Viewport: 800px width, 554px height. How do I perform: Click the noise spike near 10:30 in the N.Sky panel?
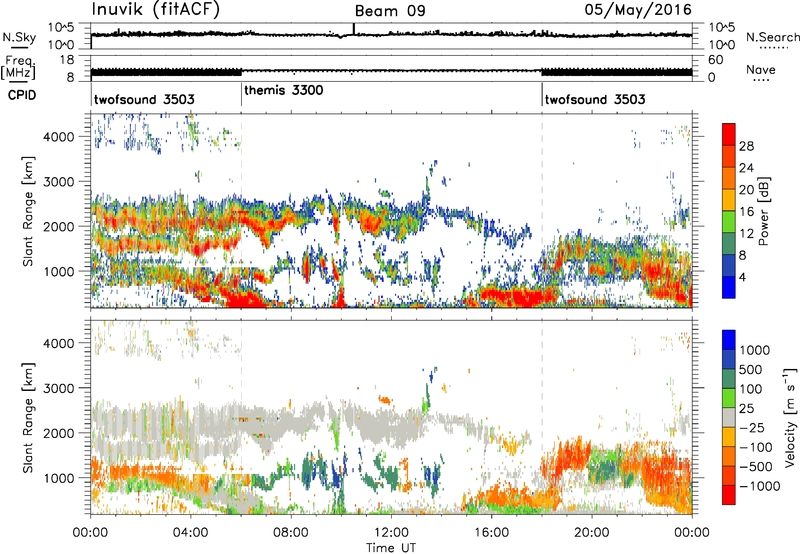pyautogui.click(x=354, y=29)
